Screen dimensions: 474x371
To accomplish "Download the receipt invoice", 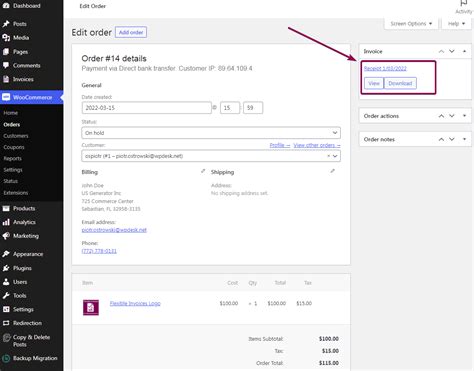I will tap(400, 83).
